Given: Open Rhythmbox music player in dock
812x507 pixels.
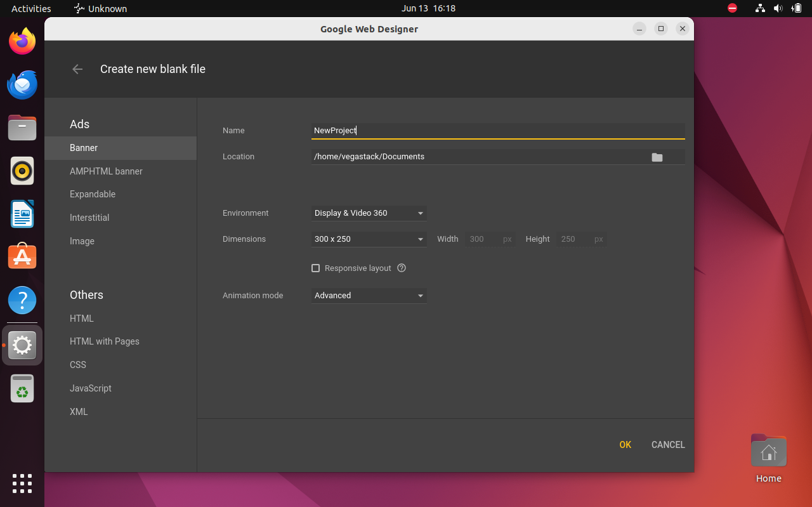Looking at the screenshot, I should pos(22,171).
